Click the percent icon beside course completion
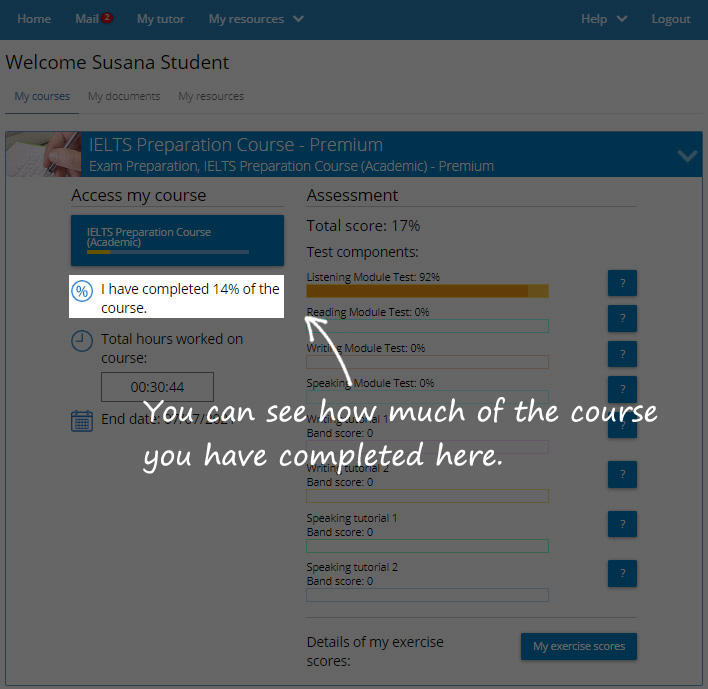The width and height of the screenshot is (708, 689). pyautogui.click(x=82, y=291)
